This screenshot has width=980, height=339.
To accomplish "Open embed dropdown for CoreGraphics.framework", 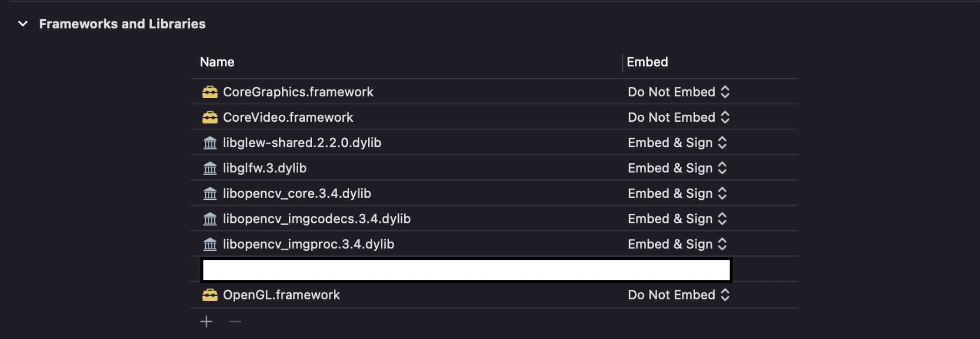I will point(678,92).
